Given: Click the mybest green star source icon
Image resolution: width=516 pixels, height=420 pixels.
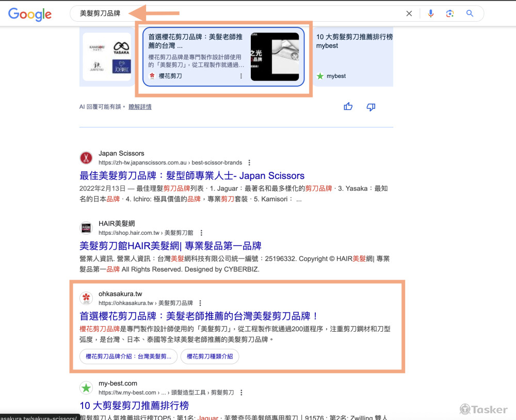Looking at the screenshot, I should [x=320, y=76].
